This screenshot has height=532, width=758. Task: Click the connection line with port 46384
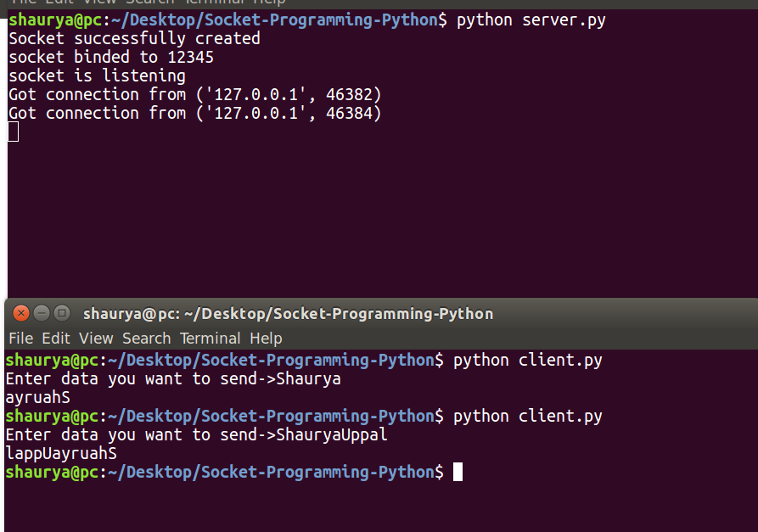[194, 113]
